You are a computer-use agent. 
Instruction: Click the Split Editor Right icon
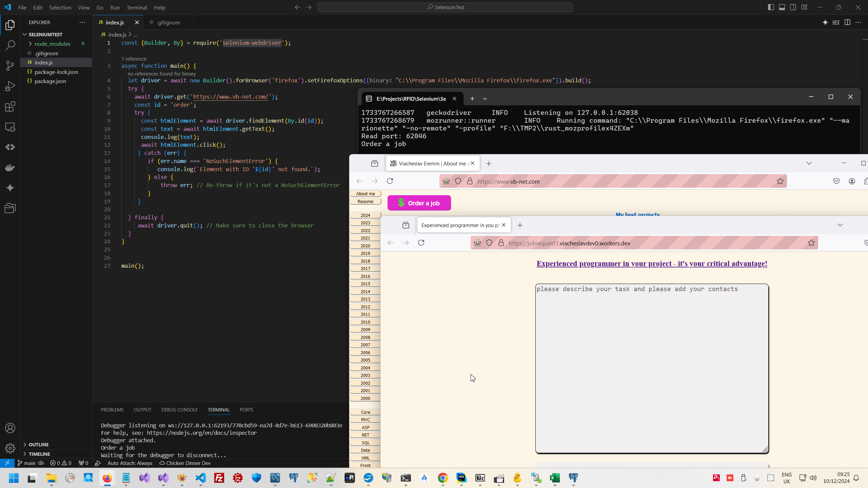click(847, 22)
